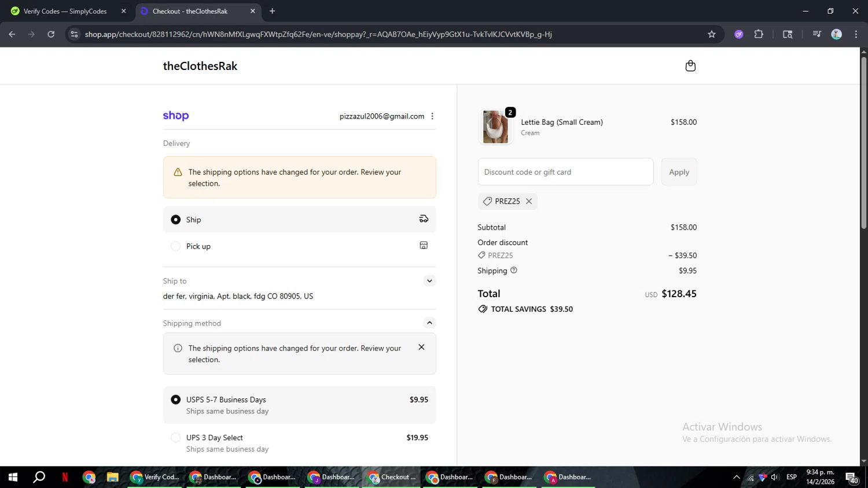Open the media controls icon in Chrome toolbar
868x488 pixels.
[x=817, y=34]
